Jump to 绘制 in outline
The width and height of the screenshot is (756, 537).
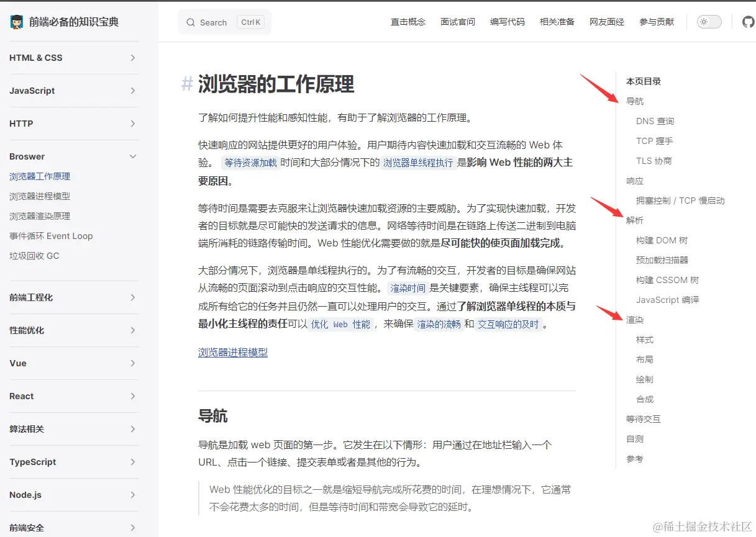(x=645, y=379)
